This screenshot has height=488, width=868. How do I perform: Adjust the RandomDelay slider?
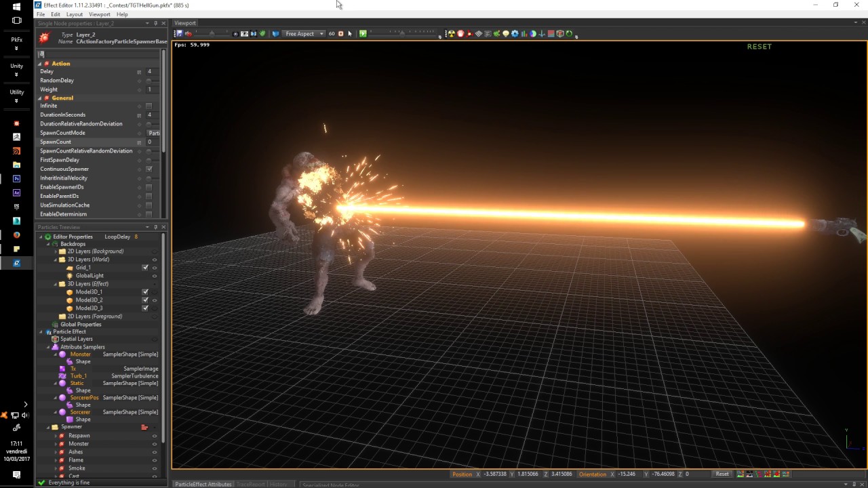coord(154,81)
